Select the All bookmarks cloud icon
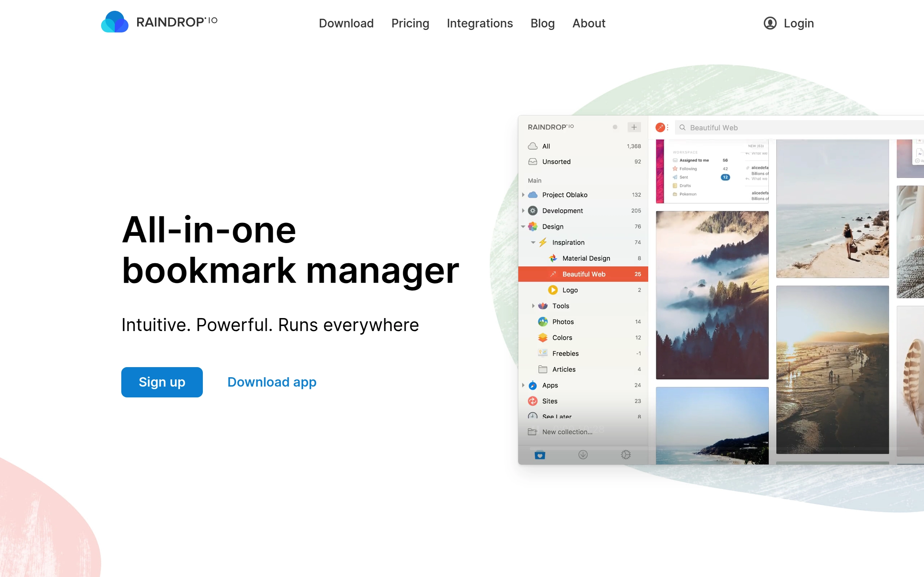The height and width of the screenshot is (577, 924). click(533, 146)
